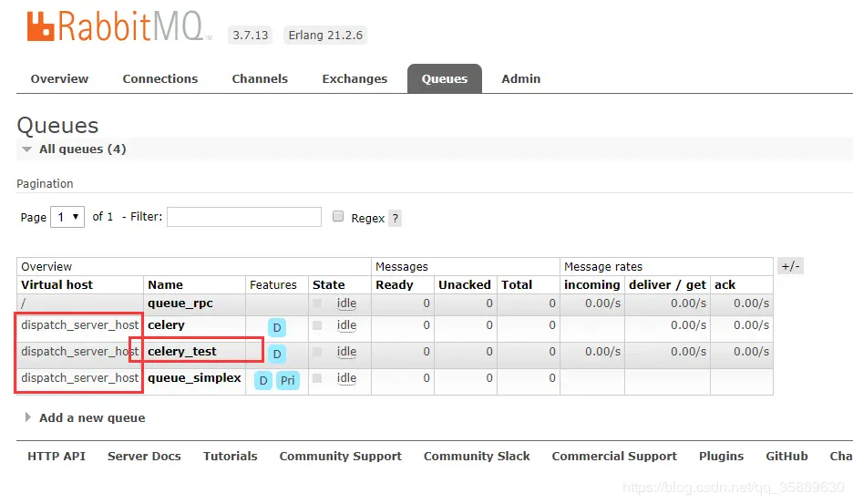Open the celery_test queue link

(x=182, y=352)
